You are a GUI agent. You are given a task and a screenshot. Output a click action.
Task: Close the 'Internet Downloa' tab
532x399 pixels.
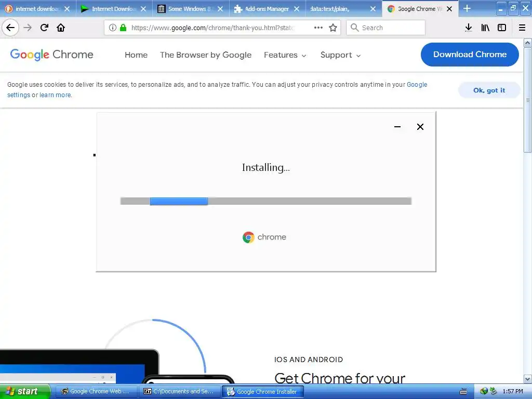click(x=143, y=9)
